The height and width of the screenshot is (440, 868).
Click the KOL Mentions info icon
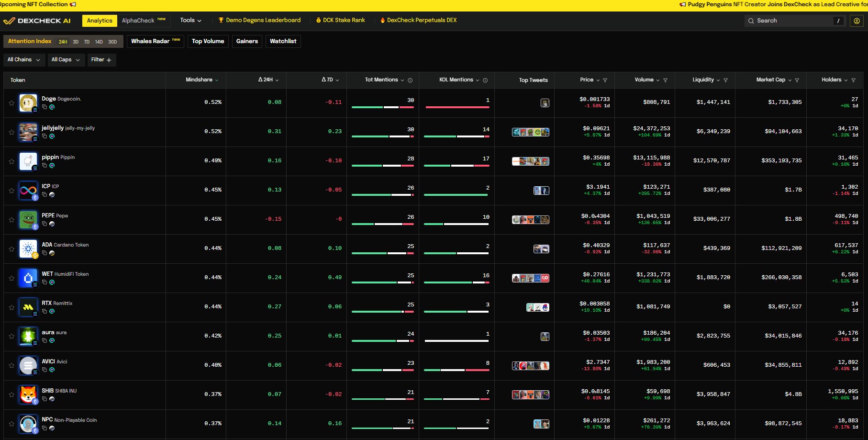click(485, 80)
